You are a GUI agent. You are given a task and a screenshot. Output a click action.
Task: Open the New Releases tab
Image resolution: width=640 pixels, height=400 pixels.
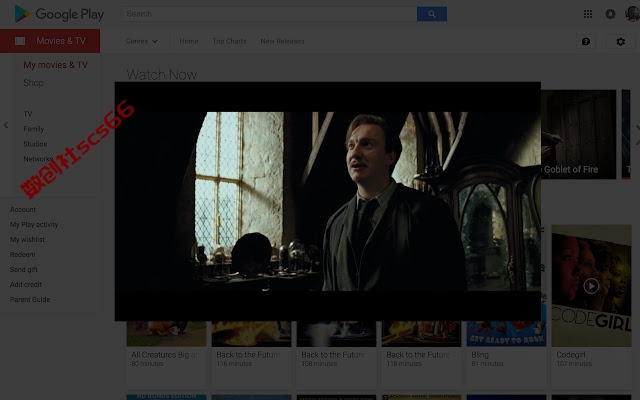tap(282, 41)
